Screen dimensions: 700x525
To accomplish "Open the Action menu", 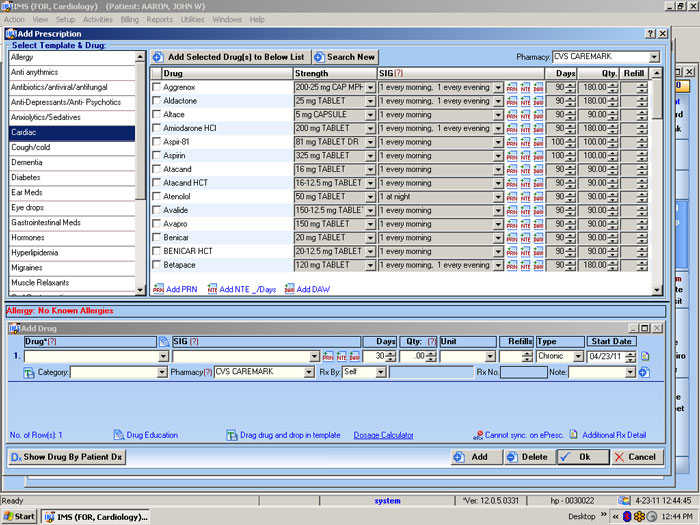I will tap(14, 20).
